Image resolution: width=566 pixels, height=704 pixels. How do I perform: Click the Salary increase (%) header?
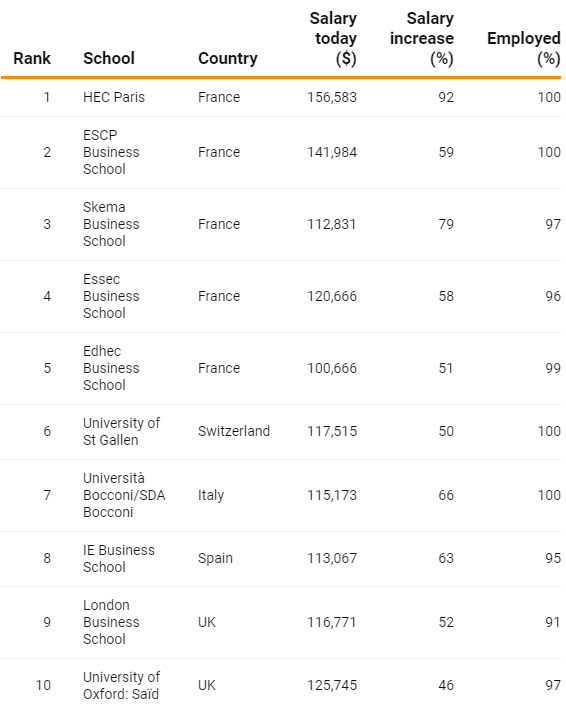coord(422,39)
